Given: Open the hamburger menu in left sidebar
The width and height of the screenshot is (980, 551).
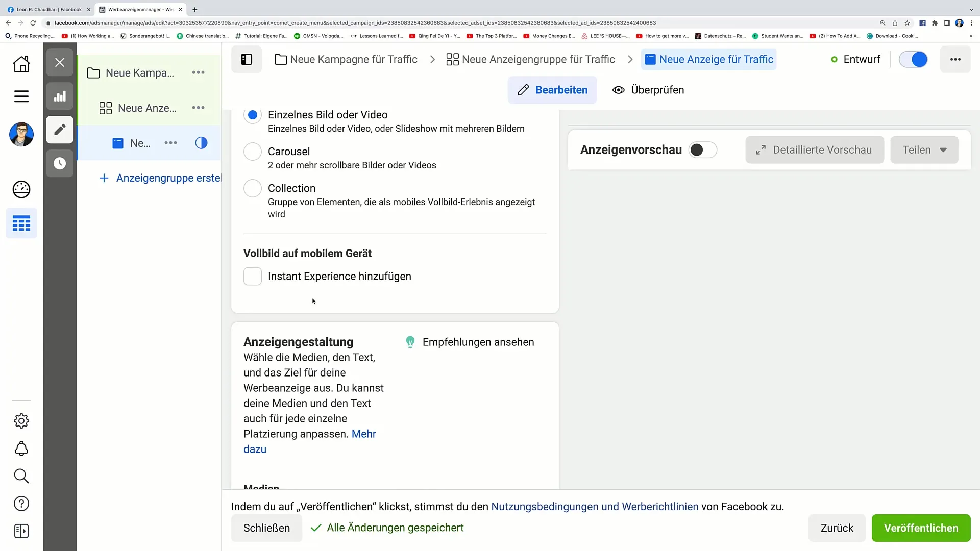Looking at the screenshot, I should [21, 96].
